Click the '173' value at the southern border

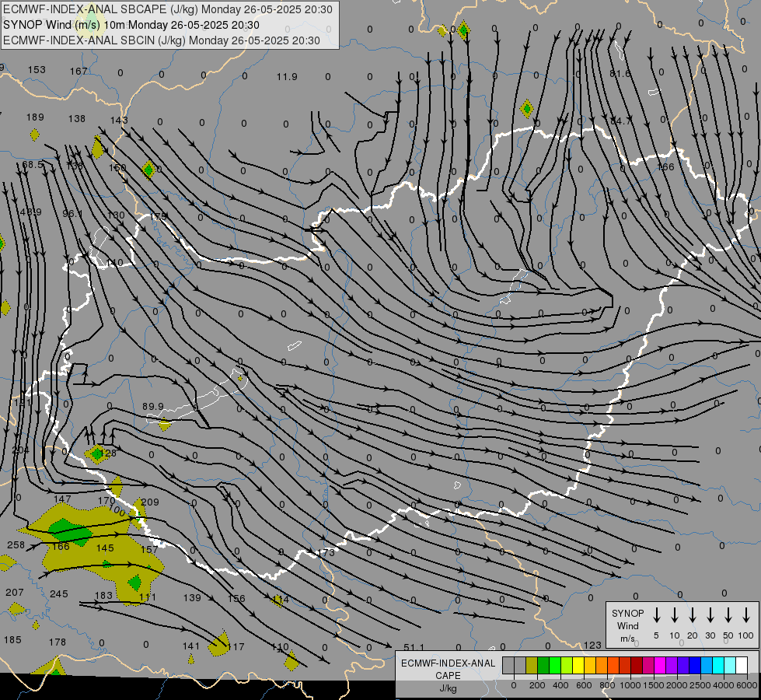326,552
